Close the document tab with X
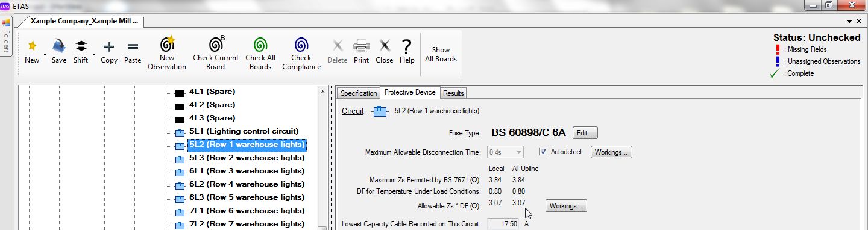 pos(859,21)
